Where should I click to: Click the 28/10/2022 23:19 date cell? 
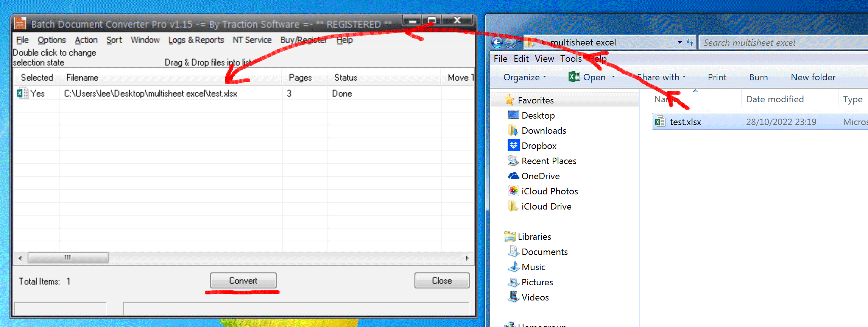point(781,122)
